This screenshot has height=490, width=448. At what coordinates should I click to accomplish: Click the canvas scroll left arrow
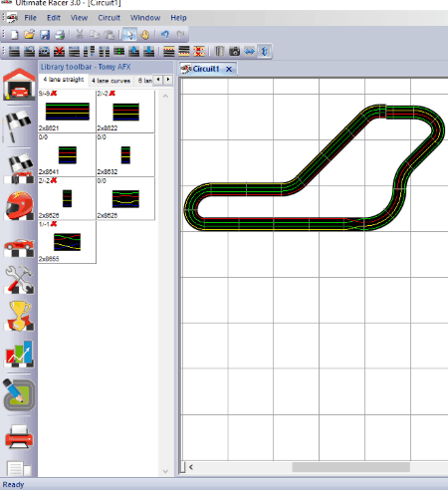click(191, 467)
